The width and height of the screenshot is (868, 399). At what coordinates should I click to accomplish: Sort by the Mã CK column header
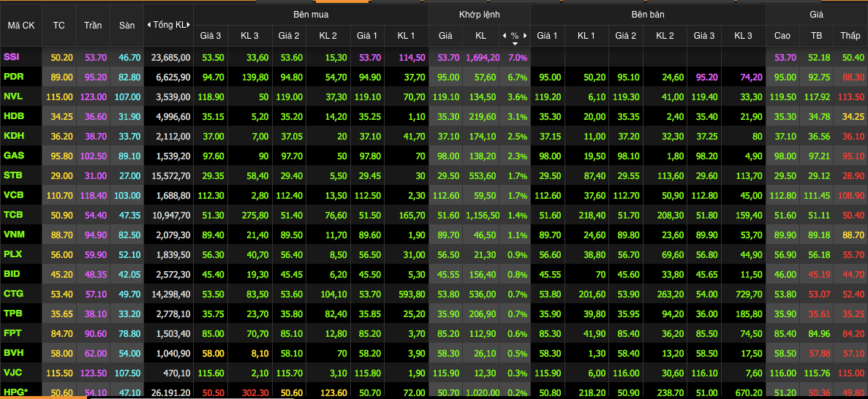pos(21,25)
